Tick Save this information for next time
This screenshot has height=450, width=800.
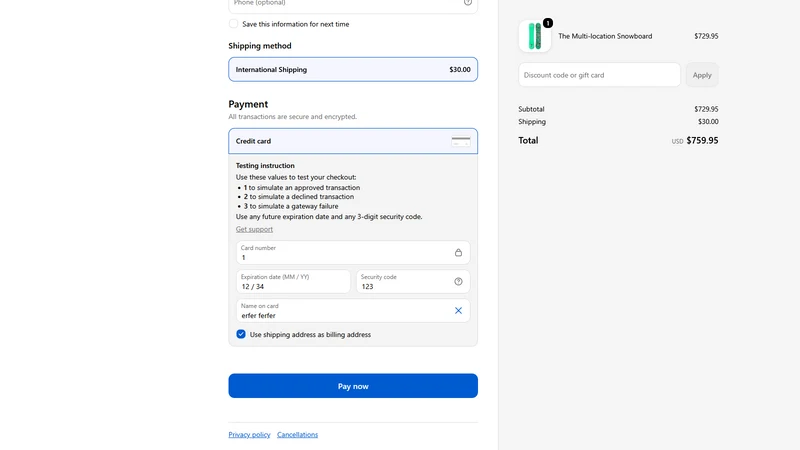click(x=233, y=24)
